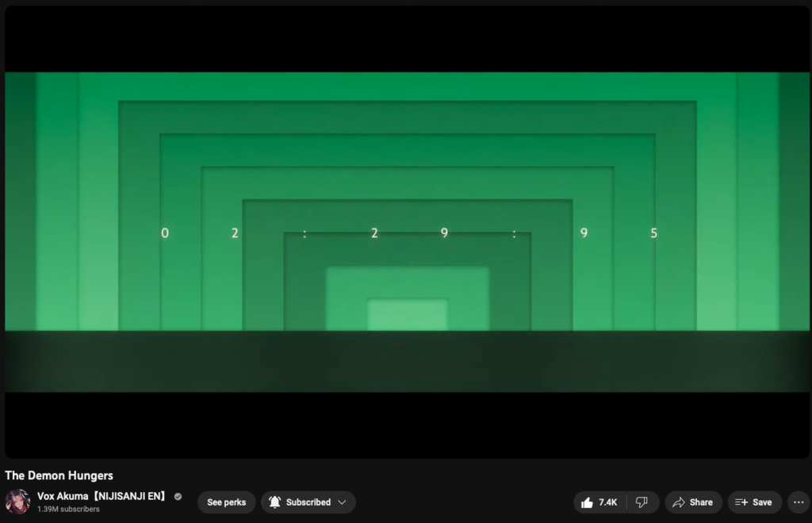
Task: Click the Share button
Action: [x=693, y=502]
